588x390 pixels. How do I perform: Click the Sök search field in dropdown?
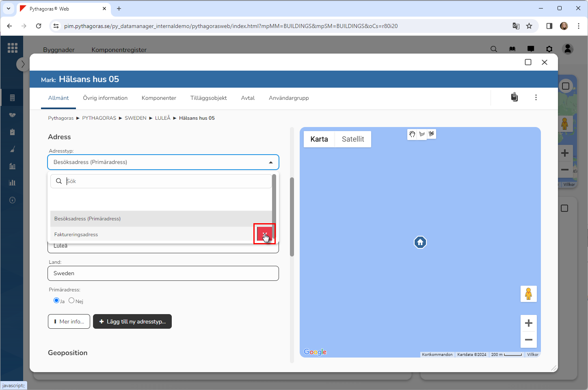tap(166, 181)
